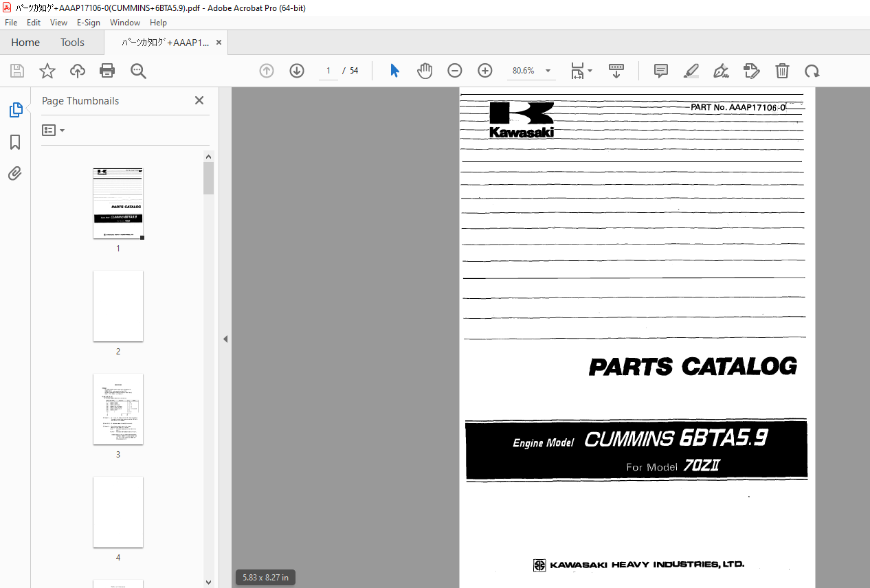Click the zoom percentage 80.6% field
The height and width of the screenshot is (588, 870).
coord(524,71)
